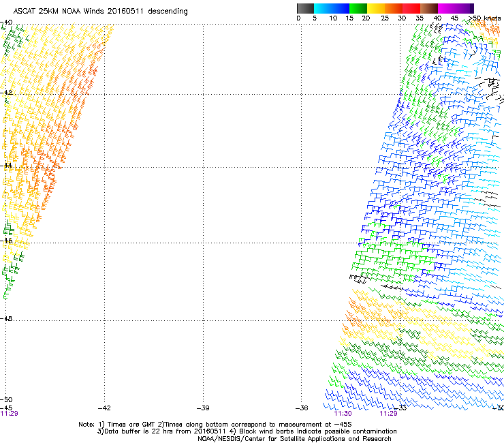
Task: Click the note '1) Times are GMT'
Action: 127,425
